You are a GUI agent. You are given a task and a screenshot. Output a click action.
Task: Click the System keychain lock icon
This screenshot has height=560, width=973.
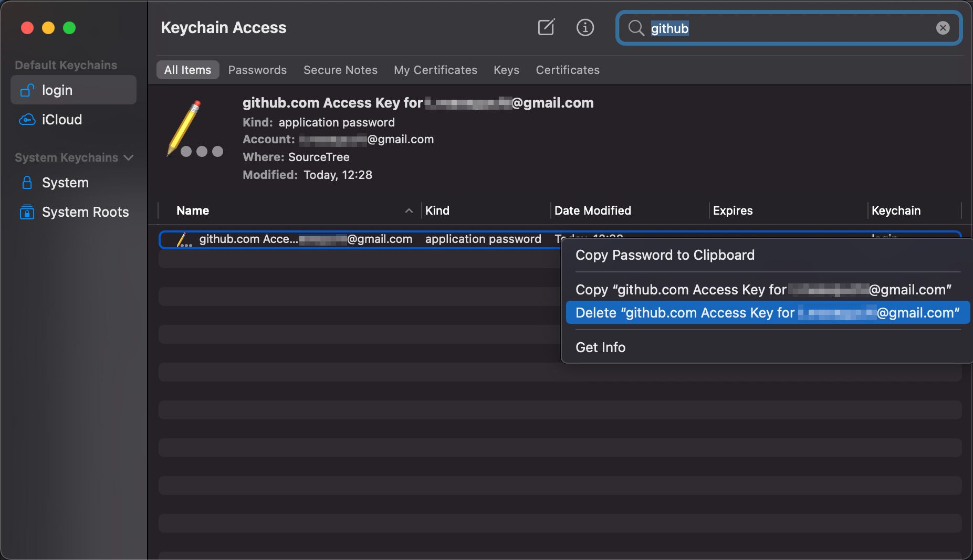tap(27, 183)
